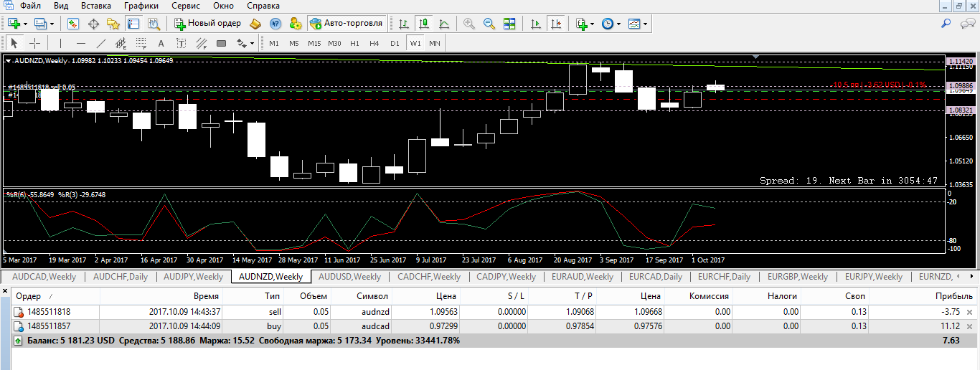
Task: Select the trendline drawing tool
Action: [100, 43]
